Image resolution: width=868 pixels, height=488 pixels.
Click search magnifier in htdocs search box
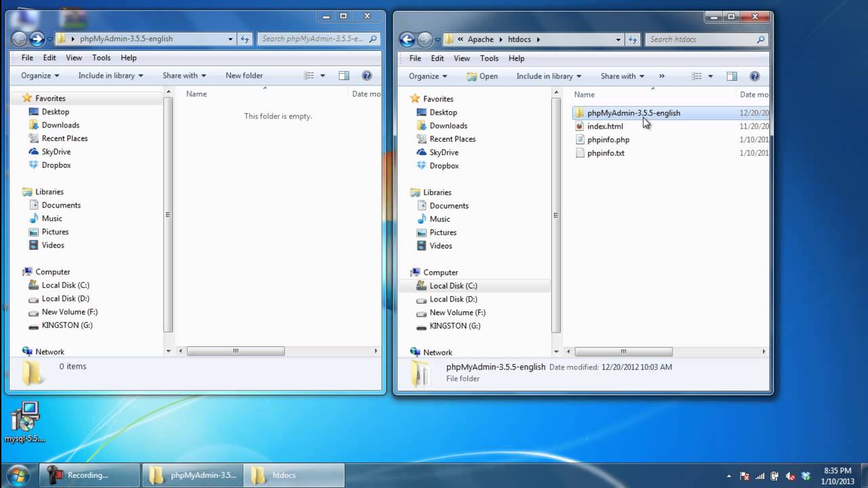coord(760,39)
